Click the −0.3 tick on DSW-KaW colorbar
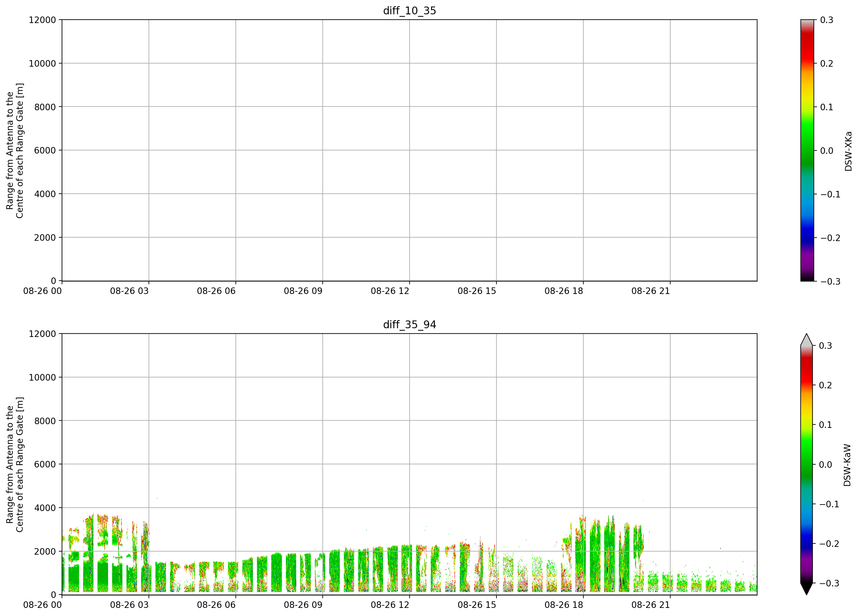Image resolution: width=859 pixels, height=616 pixels. coord(829,583)
